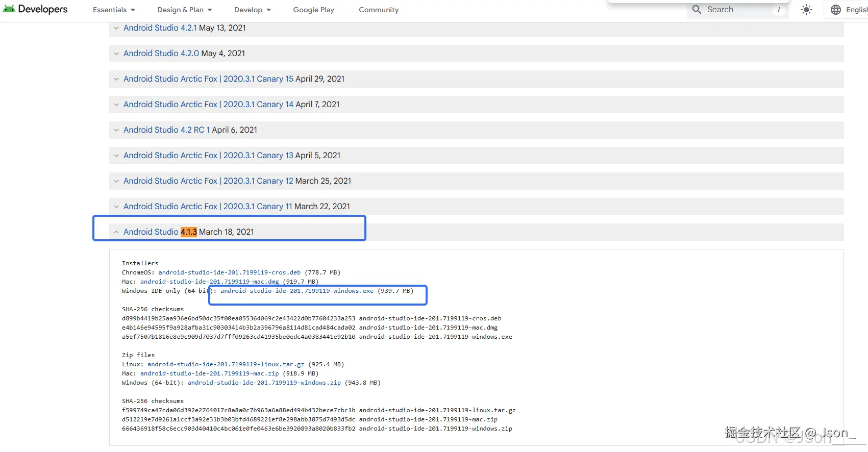Open the Android Studio 4.2.1 link

click(160, 28)
